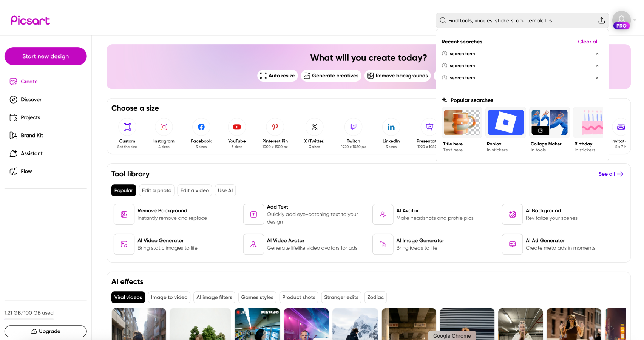Open the Image to video effects tab
Viewport: 644px width, 340px height.
point(169,297)
